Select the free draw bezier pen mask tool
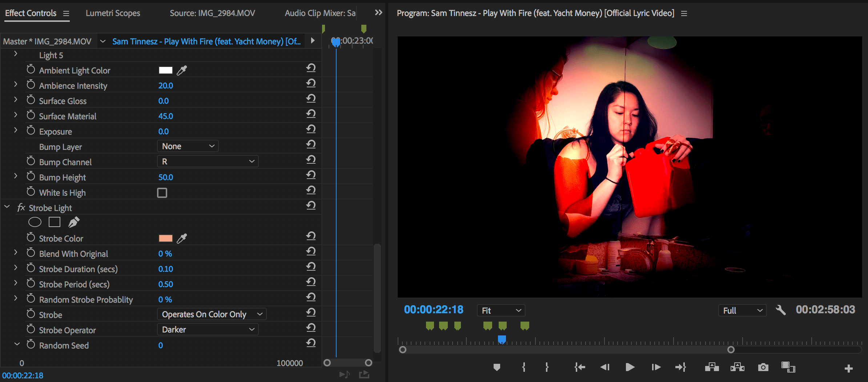868x382 pixels. [74, 222]
